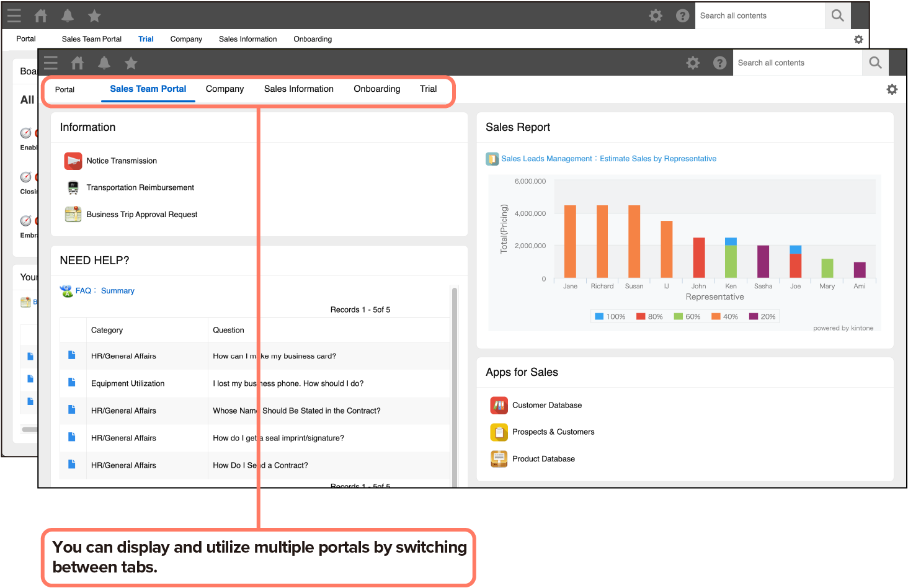908x588 pixels.
Task: Click the help question mark in front window
Action: (719, 63)
